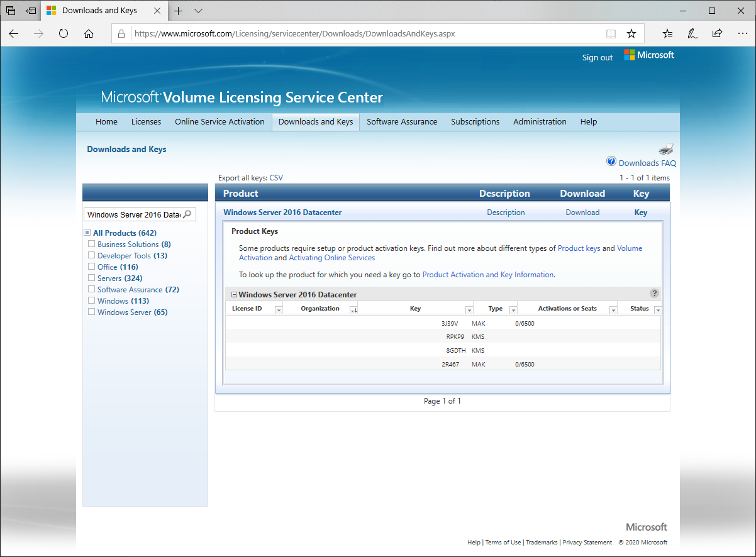Collapse the Windows Server 2016 Datacenter section
Screen dimensions: 756x557
(x=234, y=294)
